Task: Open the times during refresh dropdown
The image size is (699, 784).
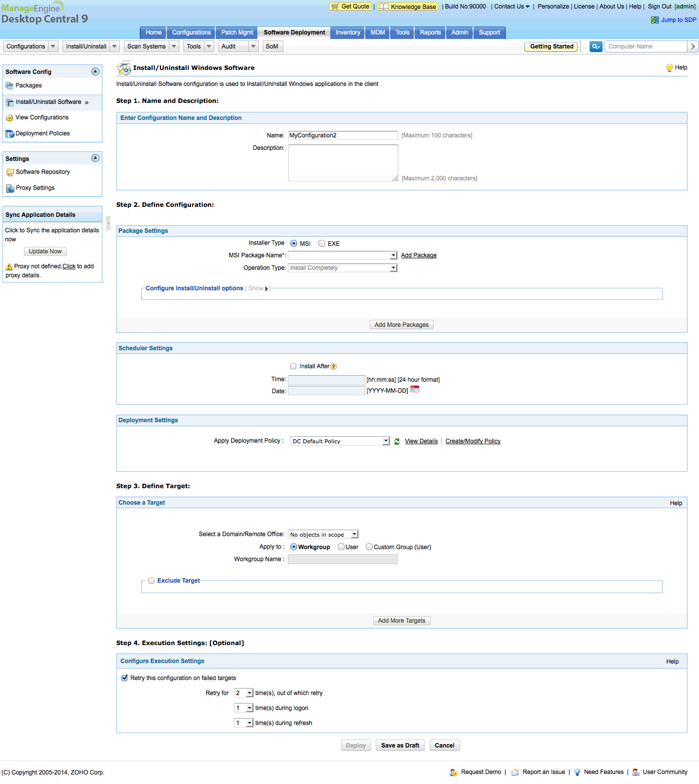Action: 244,723
